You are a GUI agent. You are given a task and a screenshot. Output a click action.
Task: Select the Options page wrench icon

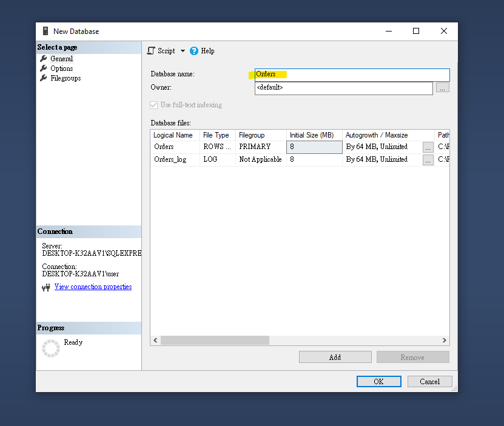(x=44, y=68)
